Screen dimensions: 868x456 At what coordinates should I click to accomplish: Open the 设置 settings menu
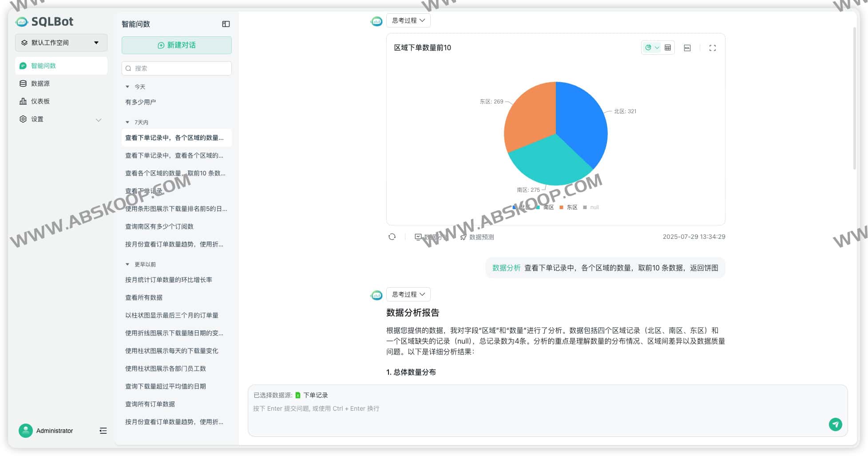pos(38,119)
